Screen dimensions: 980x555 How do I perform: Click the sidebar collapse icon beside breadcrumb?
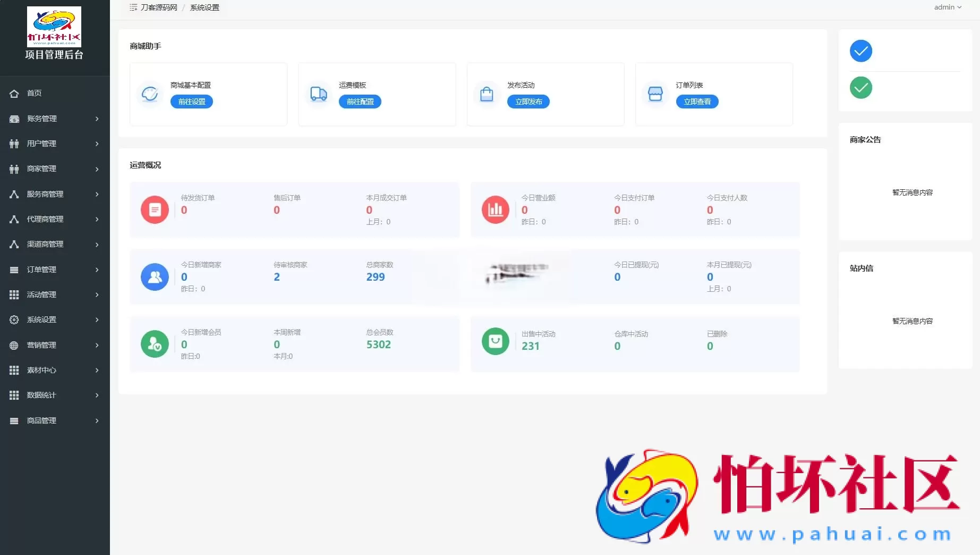[133, 7]
